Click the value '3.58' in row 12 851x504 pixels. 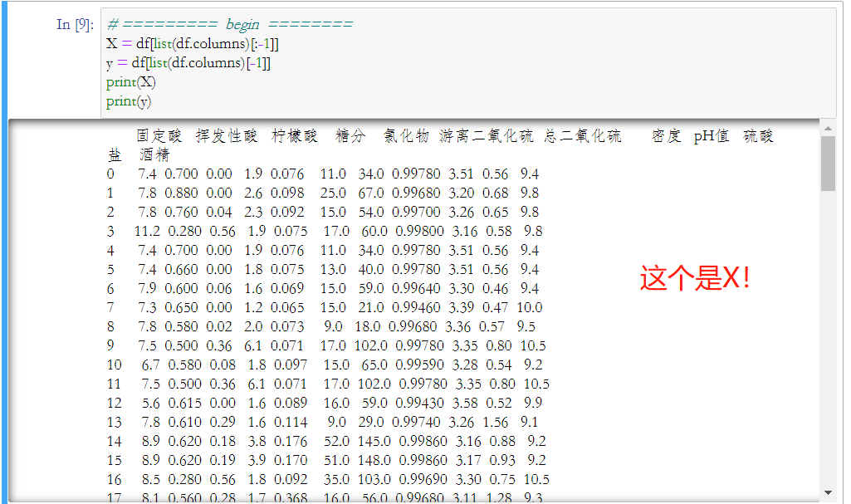[465, 403]
